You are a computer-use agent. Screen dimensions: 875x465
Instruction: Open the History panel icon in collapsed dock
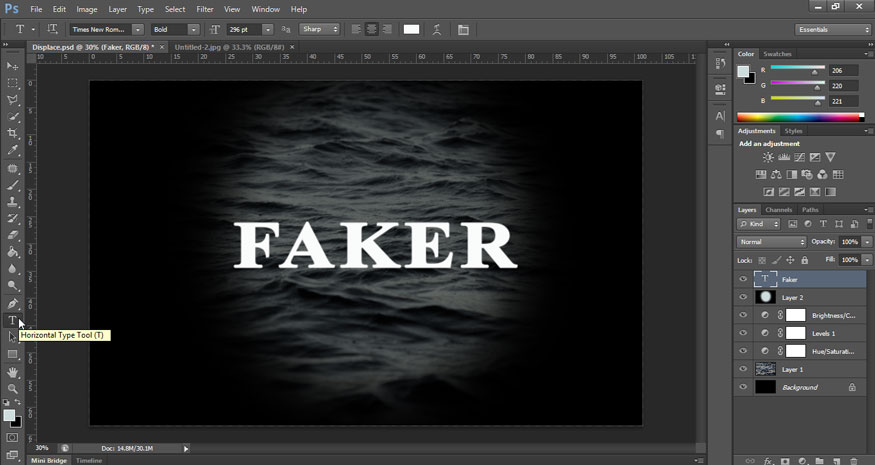[720, 65]
